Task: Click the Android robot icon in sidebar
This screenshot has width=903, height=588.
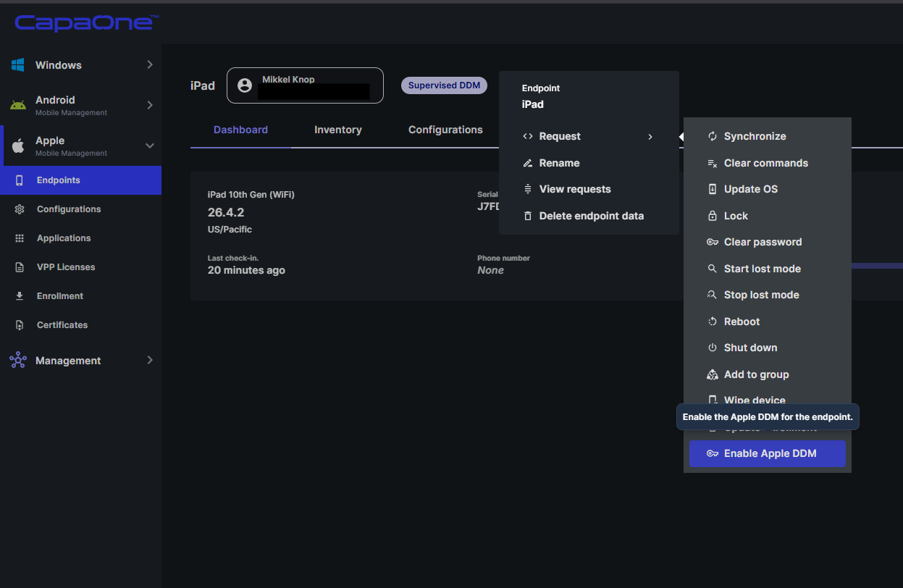Action: pyautogui.click(x=18, y=105)
